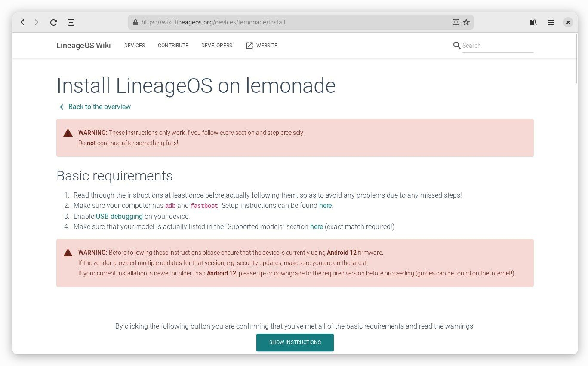Click the search magnifier icon

point(457,46)
